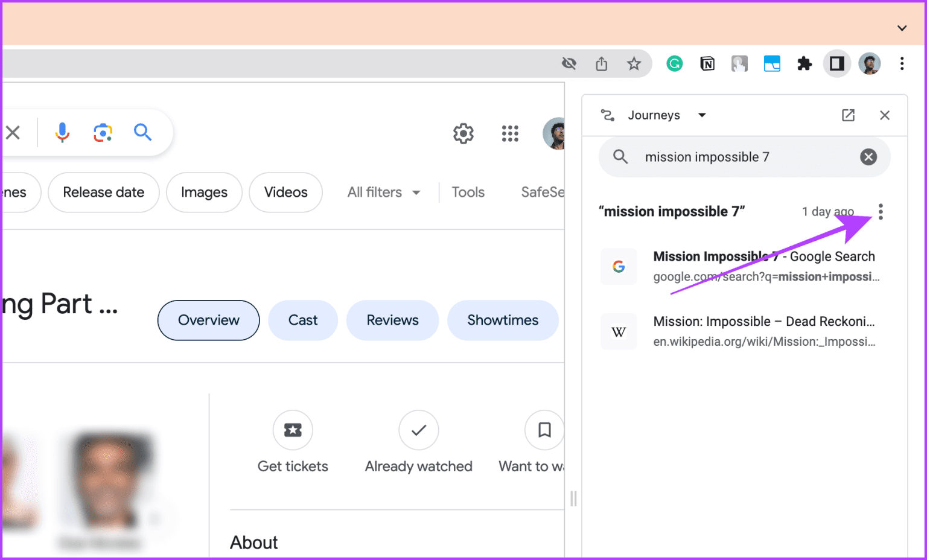Select the Showtimes tab
Screen dimensions: 927x560
click(503, 320)
